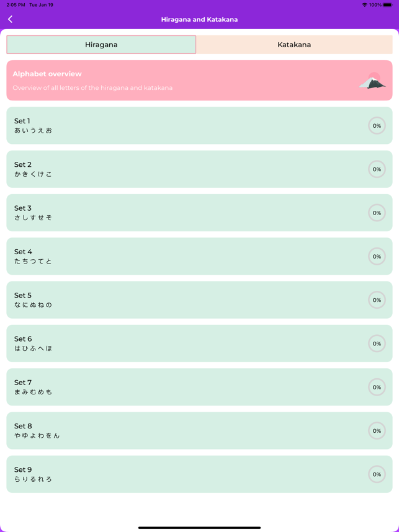Select Set 8 やゆよわをん lesson
399x532 pixels.
tap(199, 430)
